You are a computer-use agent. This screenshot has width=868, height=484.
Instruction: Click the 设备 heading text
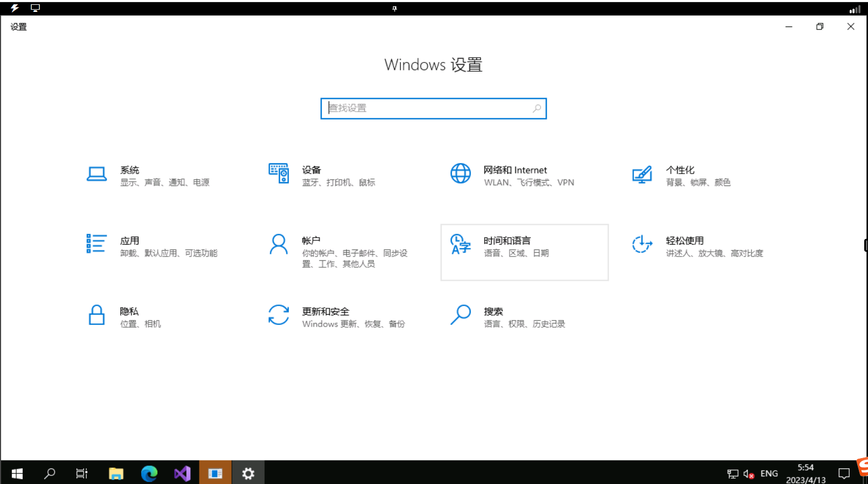tap(311, 170)
